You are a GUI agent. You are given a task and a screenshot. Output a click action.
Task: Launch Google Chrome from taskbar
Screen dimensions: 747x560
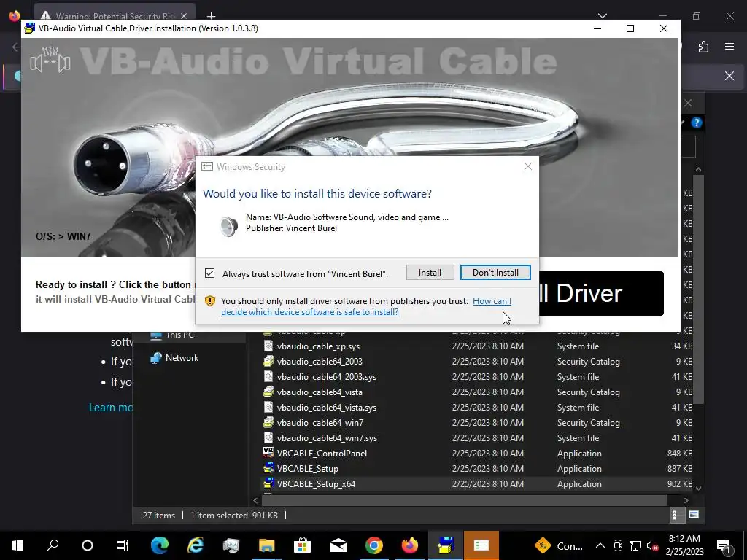tap(374, 545)
